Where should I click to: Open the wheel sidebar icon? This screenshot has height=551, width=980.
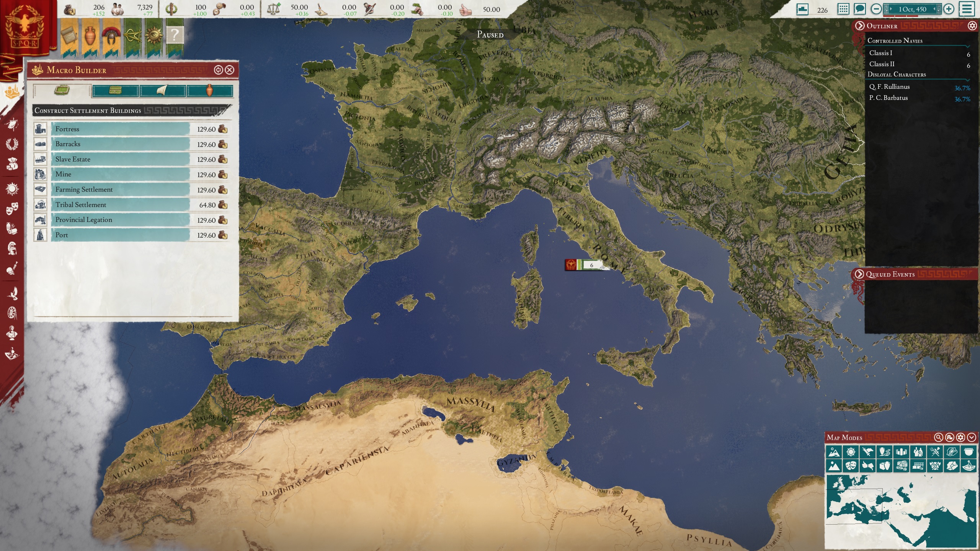12,313
